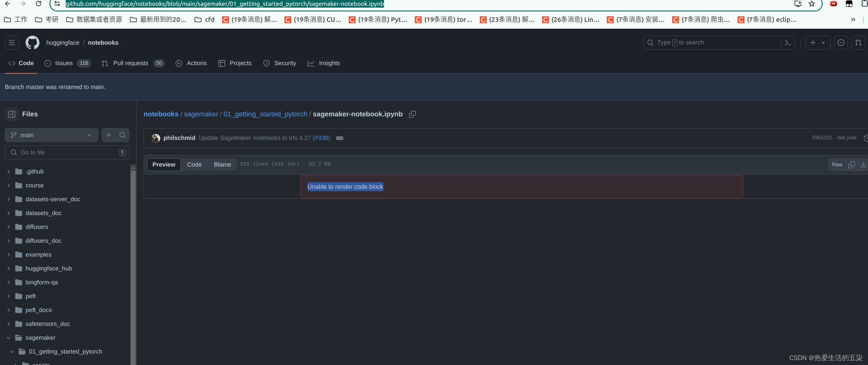Click the browser address bar URL
The width and height of the screenshot is (868, 365).
(225, 4)
